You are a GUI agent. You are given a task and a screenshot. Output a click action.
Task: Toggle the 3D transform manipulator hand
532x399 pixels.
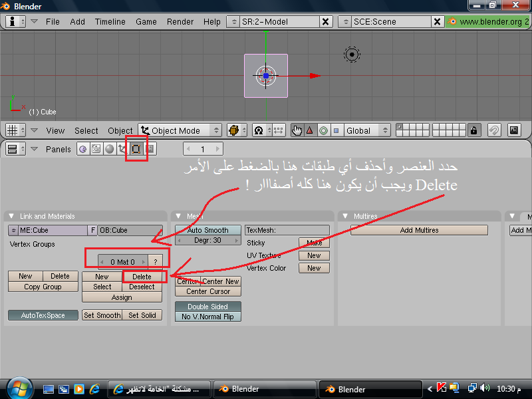pos(297,130)
